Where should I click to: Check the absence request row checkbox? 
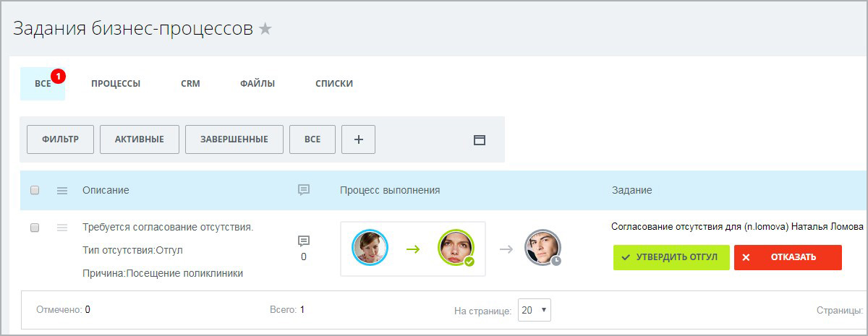pos(35,228)
